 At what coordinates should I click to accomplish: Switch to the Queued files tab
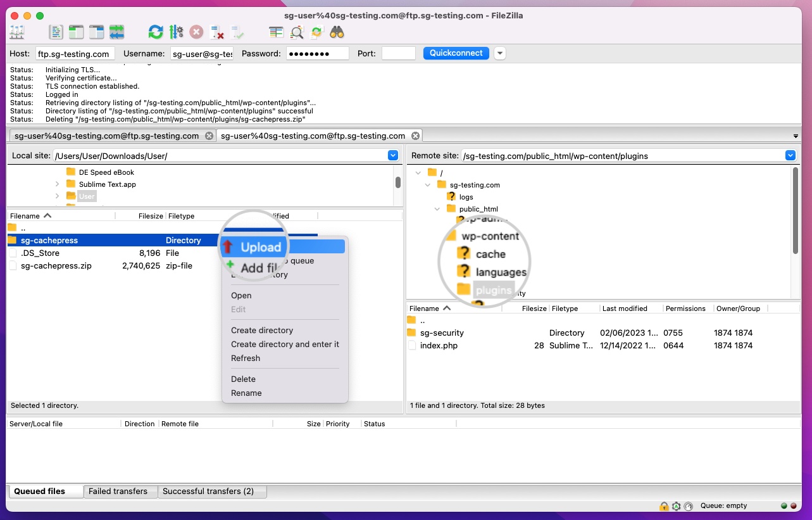tap(46, 491)
